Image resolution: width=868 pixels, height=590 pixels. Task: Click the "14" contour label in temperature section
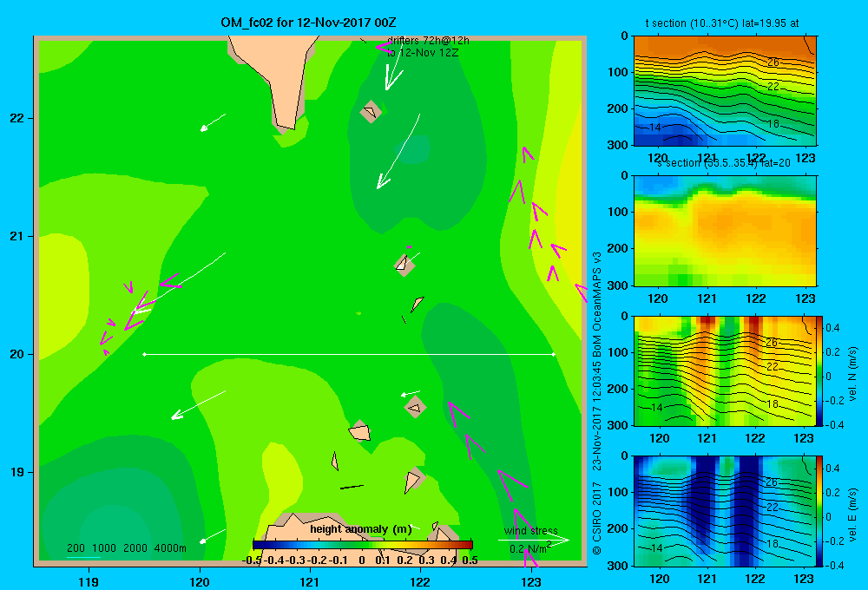[x=654, y=128]
